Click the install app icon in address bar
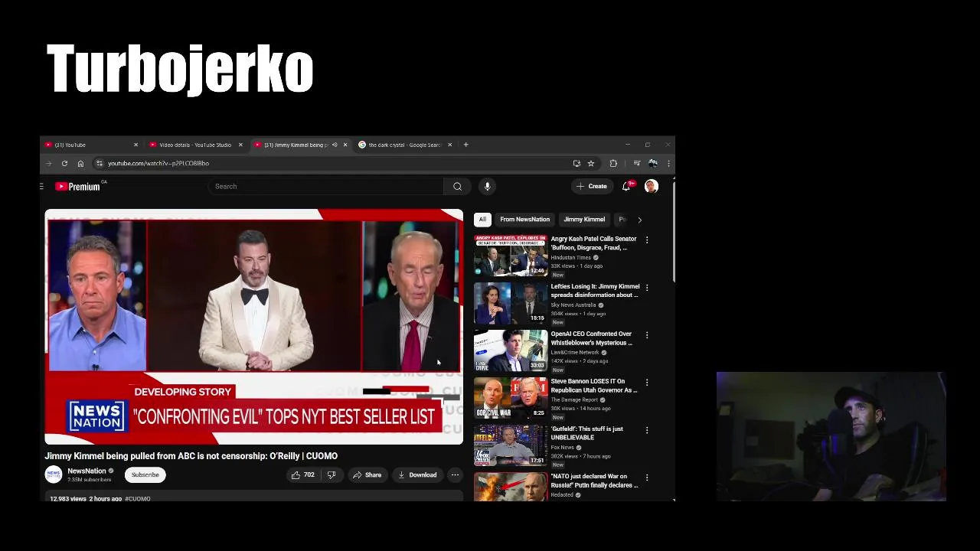 [x=577, y=163]
